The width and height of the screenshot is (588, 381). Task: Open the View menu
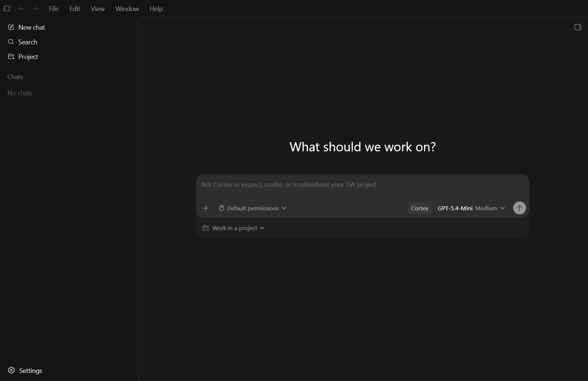98,9
